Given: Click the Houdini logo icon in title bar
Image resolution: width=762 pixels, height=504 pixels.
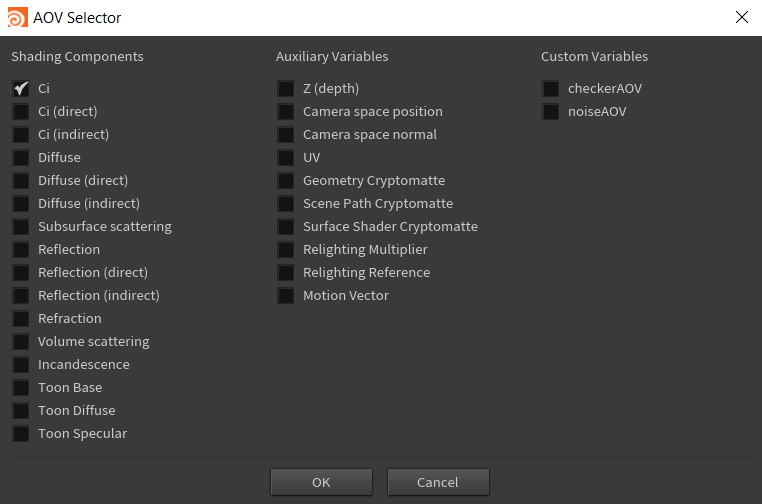Looking at the screenshot, I should [17, 17].
